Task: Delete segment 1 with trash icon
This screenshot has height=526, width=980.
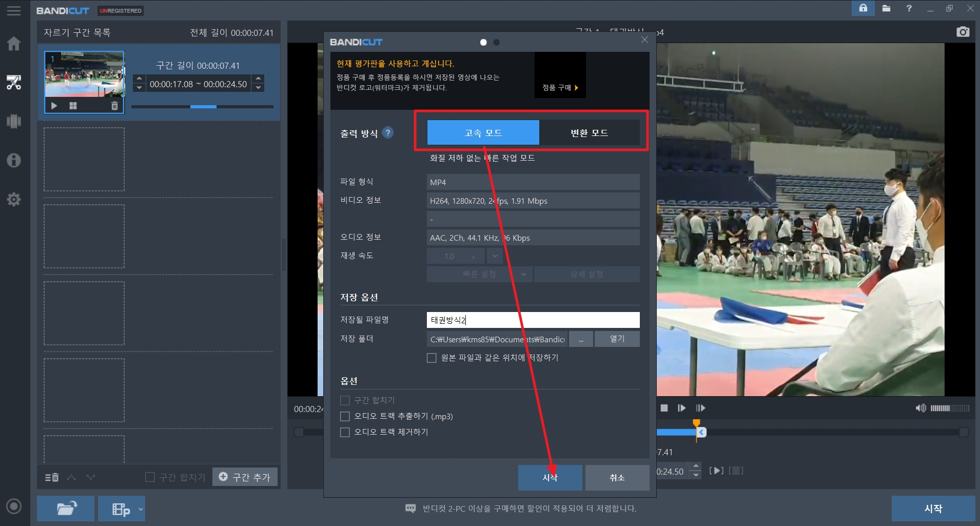Action: (x=114, y=106)
